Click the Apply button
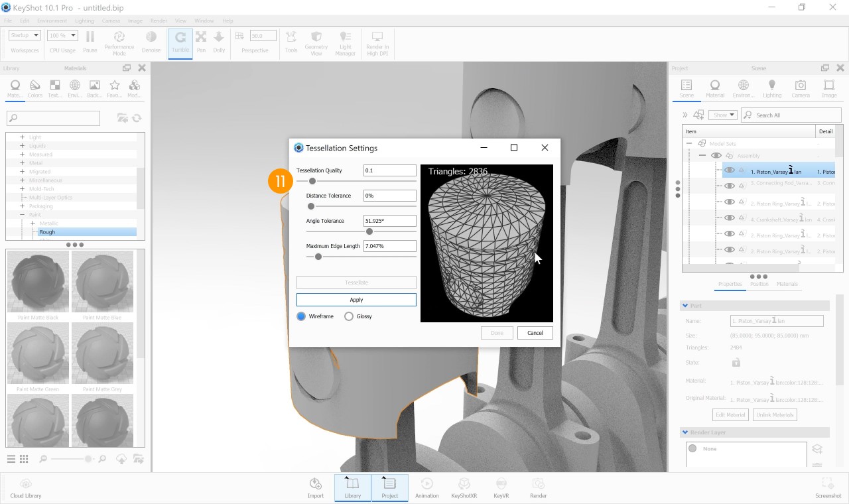 point(356,300)
